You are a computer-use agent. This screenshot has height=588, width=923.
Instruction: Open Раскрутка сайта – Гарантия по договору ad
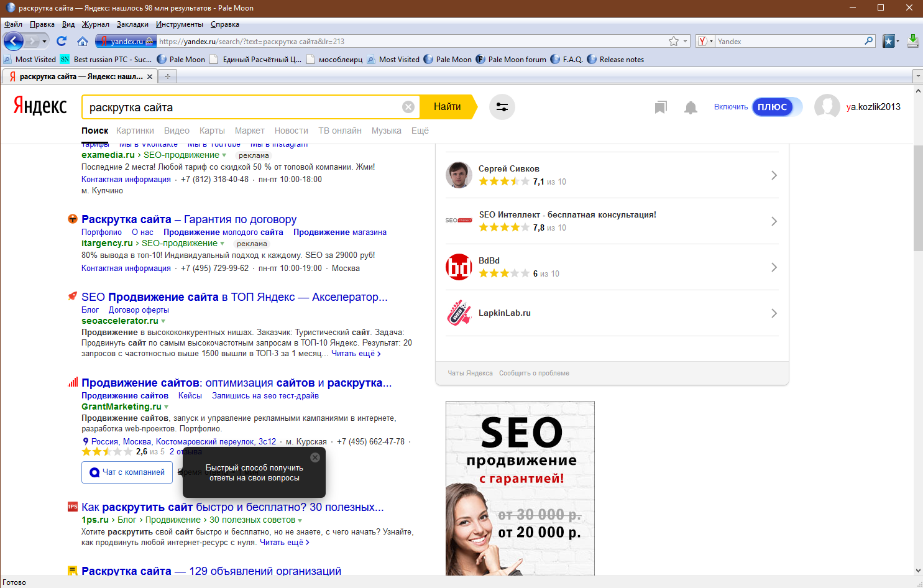click(x=189, y=219)
